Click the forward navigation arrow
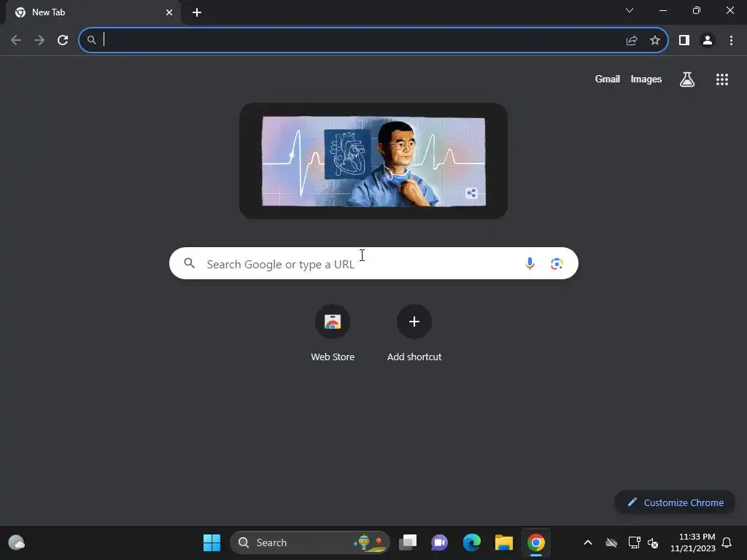747x560 pixels. point(39,41)
